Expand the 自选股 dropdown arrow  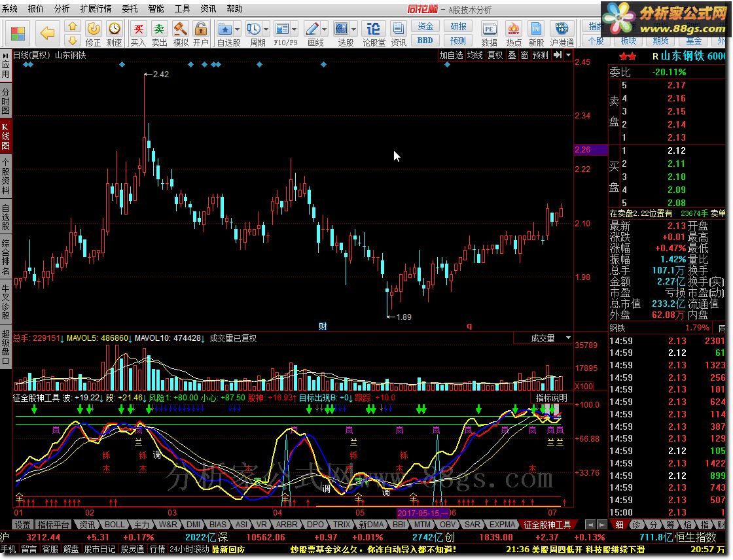(x=237, y=29)
